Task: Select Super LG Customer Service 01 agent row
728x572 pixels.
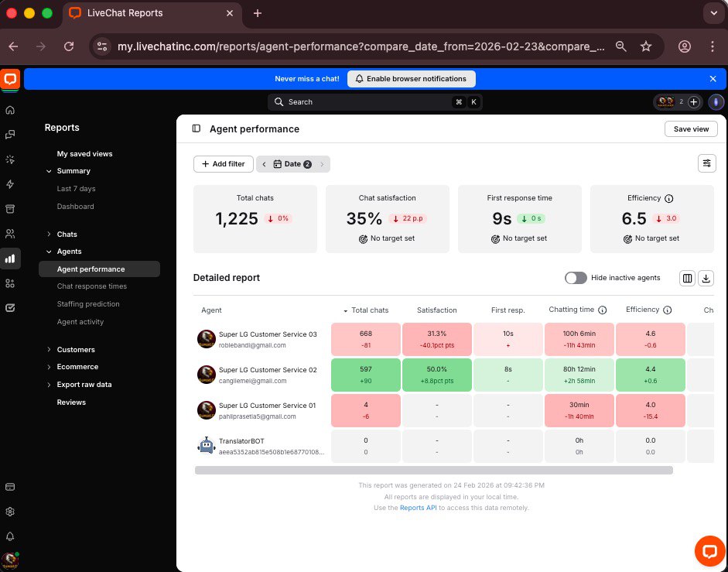Action: tap(261, 411)
